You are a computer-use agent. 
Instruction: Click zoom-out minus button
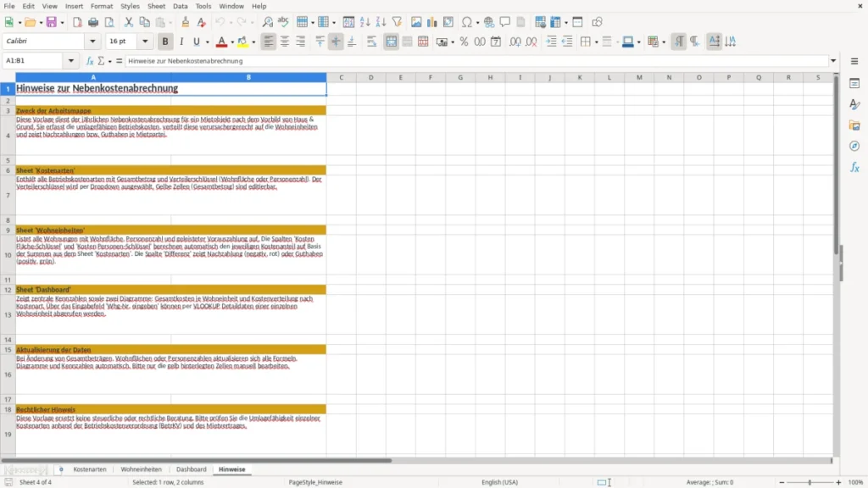[x=782, y=482]
